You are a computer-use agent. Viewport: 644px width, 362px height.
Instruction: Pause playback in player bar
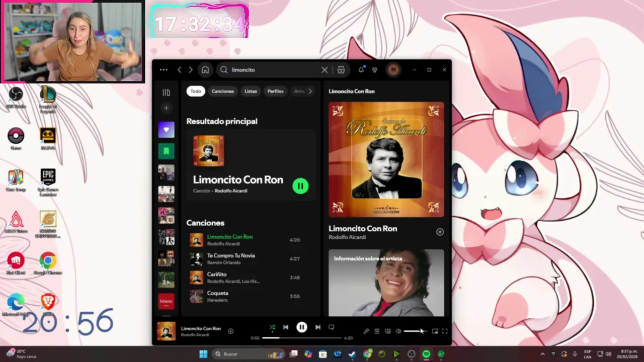pyautogui.click(x=301, y=327)
